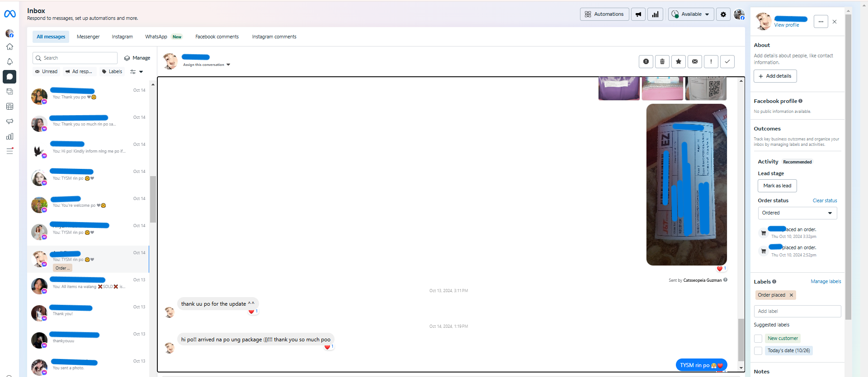Close the customer details panel

pos(835,22)
